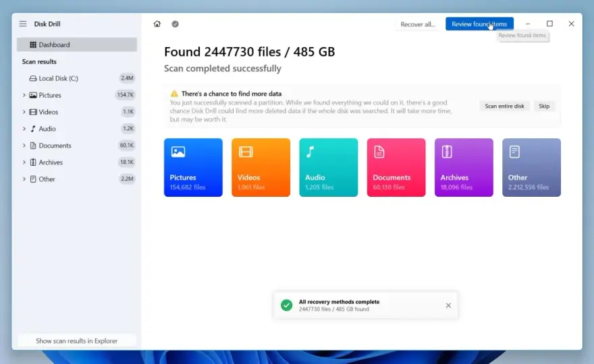Screen dimensions: 594x364
Task: Expand the Documents tree node
Action: click(24, 146)
